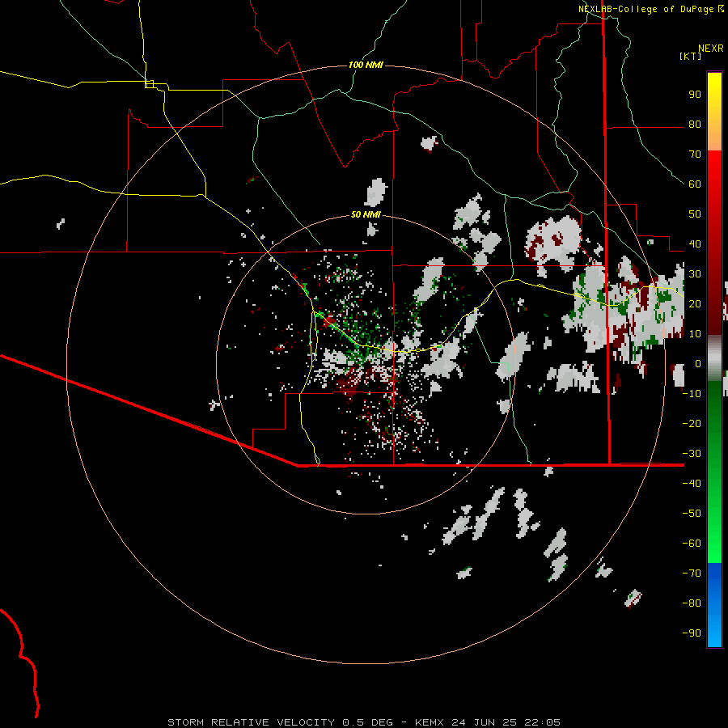Click the -40 value on velocity scale
728x728 pixels.
point(692,484)
